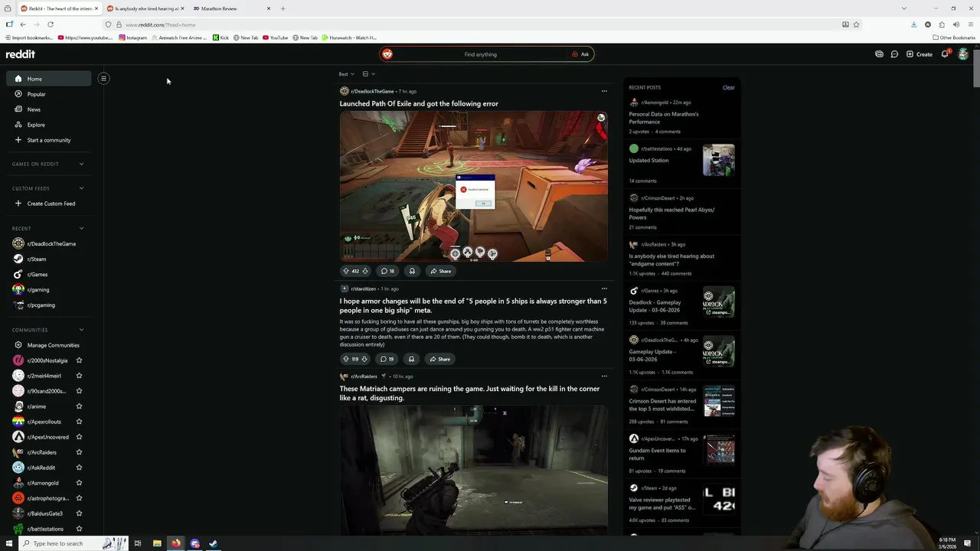Open comments on the Path Of Exile post
The height and width of the screenshot is (551, 980).
[388, 271]
